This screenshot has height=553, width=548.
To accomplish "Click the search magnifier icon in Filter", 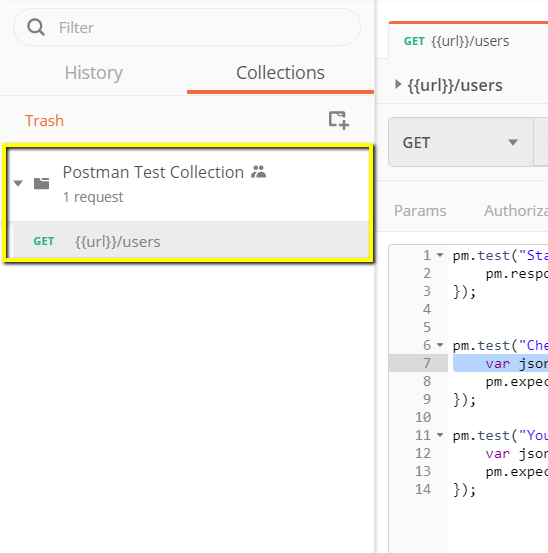I will coord(36,28).
